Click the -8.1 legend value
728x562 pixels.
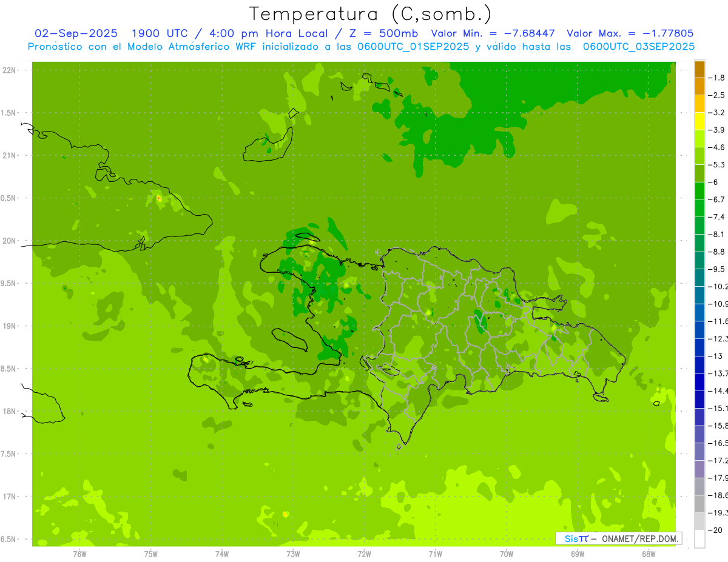(717, 234)
